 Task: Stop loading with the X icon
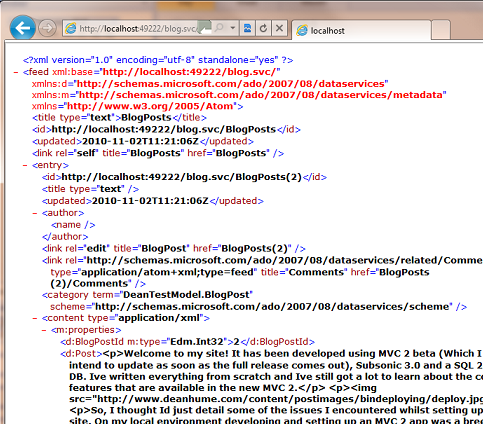point(279,28)
